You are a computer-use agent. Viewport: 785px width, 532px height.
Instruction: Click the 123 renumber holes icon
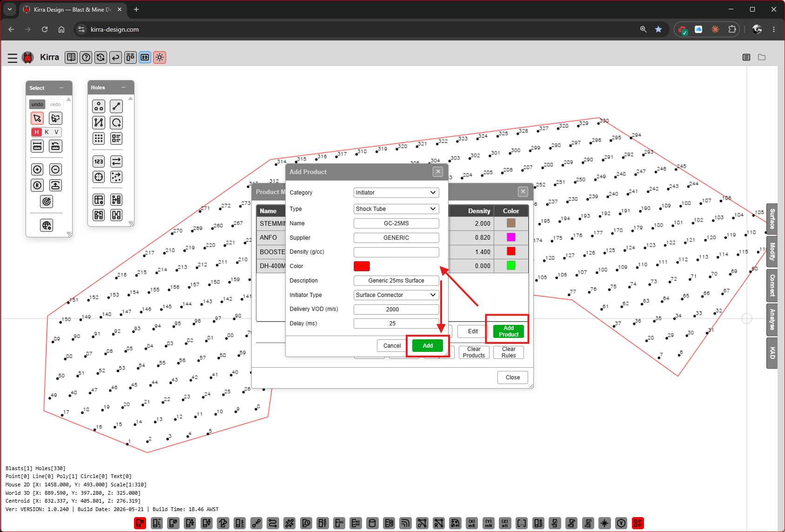[x=99, y=162]
